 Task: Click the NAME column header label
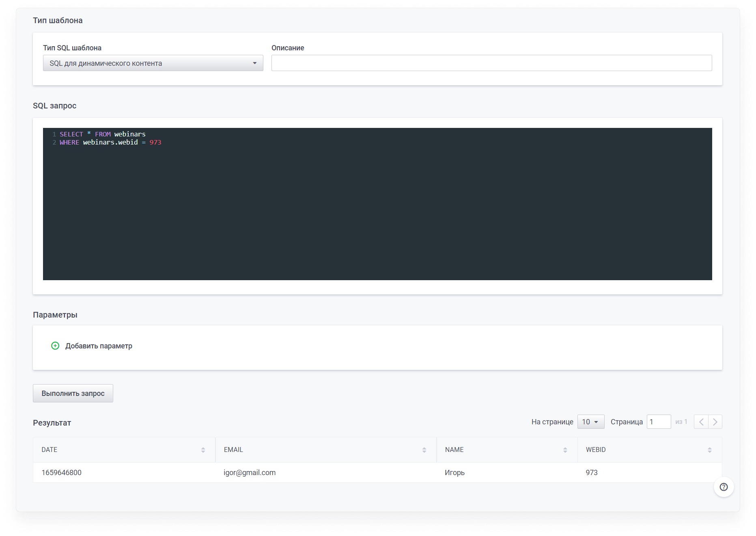point(454,450)
